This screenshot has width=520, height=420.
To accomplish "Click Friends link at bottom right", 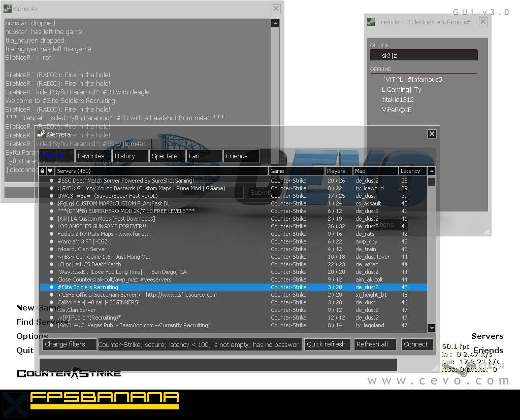I will 488,351.
